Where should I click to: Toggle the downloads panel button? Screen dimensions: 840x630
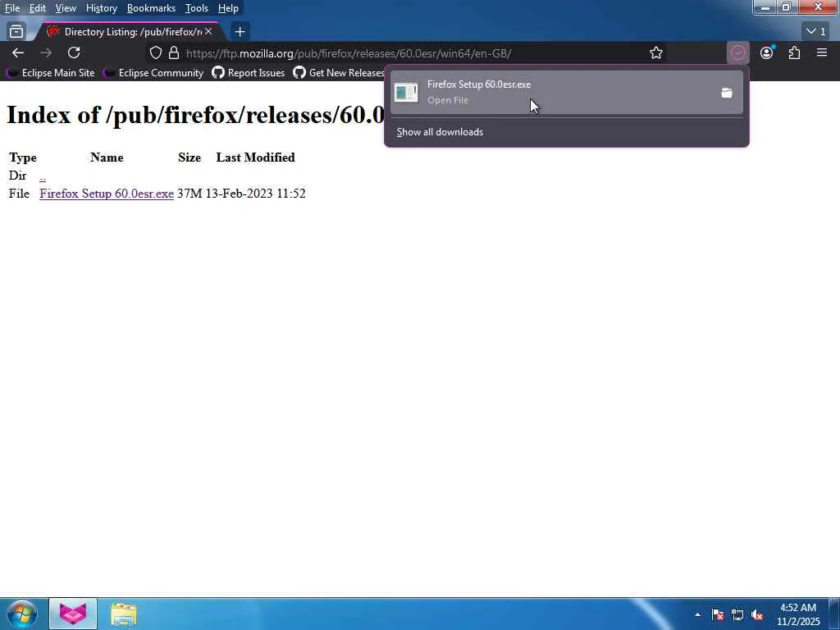coord(738,52)
